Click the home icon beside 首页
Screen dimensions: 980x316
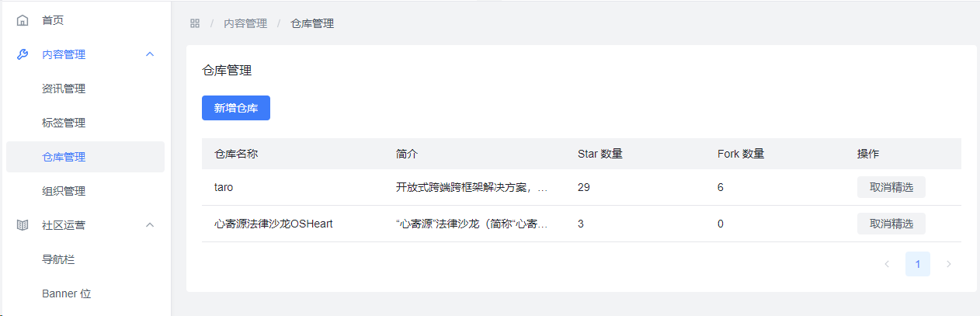pyautogui.click(x=23, y=20)
